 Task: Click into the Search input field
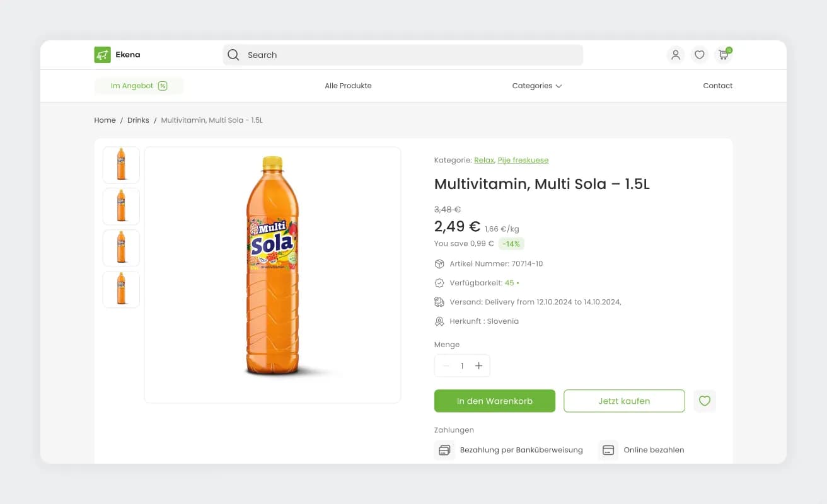pyautogui.click(x=410, y=55)
